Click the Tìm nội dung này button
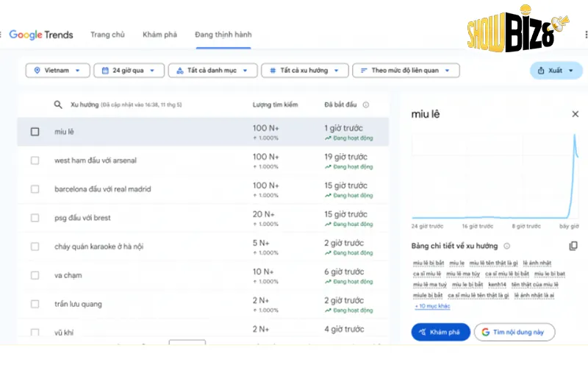 (514, 332)
